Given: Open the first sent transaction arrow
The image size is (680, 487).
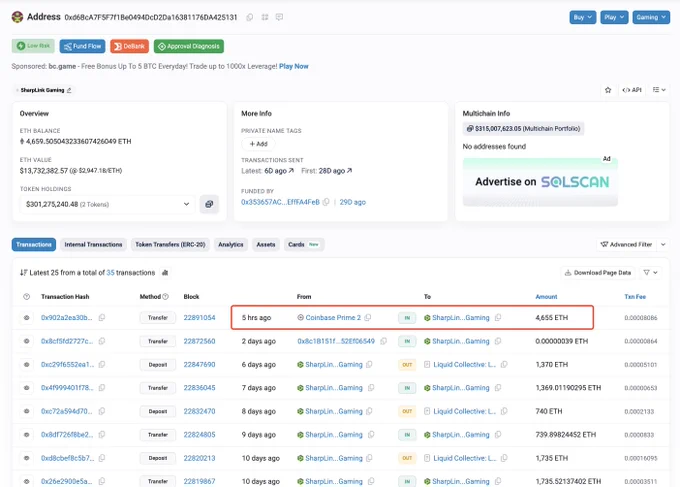Looking at the screenshot, I should (x=350, y=171).
